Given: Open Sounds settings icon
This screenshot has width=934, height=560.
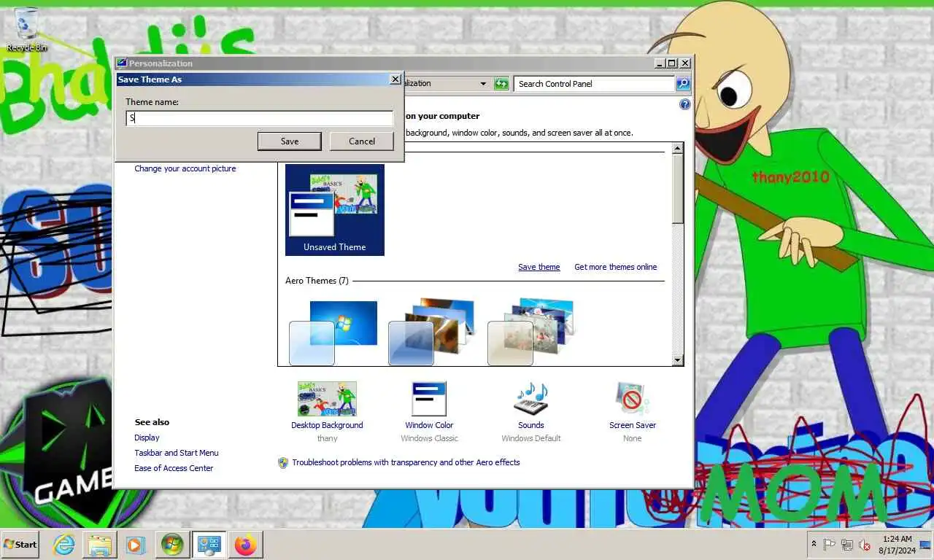Looking at the screenshot, I should tap(531, 399).
